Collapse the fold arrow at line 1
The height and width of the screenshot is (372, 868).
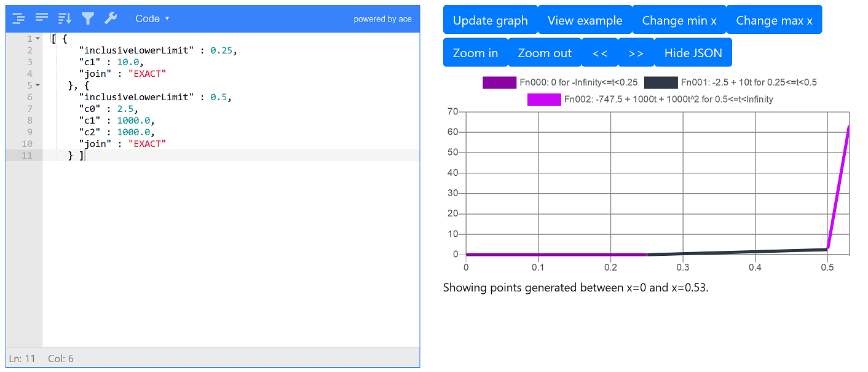coord(37,39)
